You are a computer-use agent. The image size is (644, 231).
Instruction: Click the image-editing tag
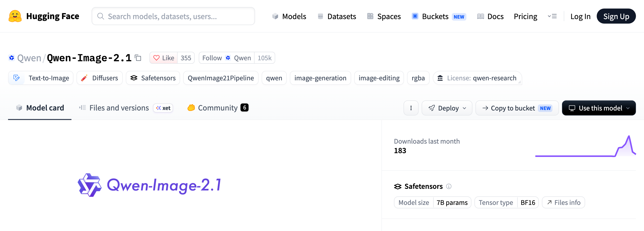click(x=379, y=78)
